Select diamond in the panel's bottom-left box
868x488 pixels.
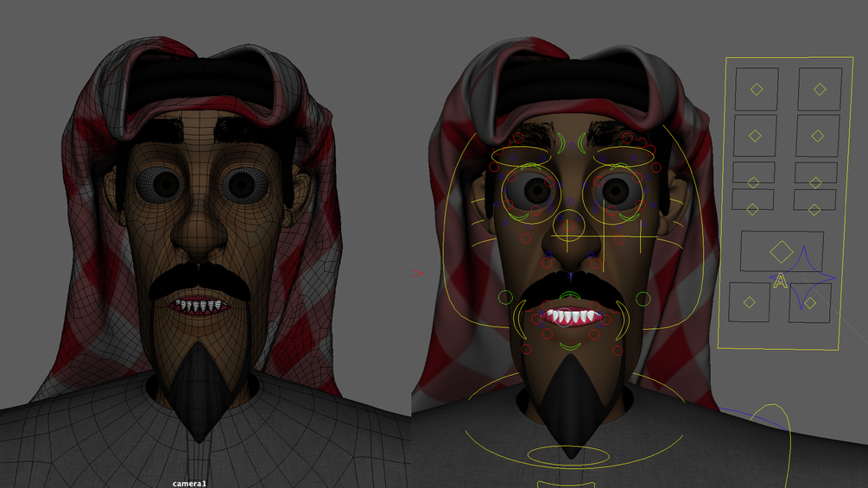coord(749,302)
